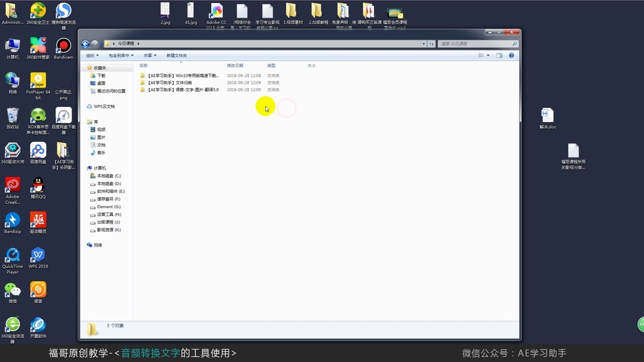This screenshot has height=362, width=644.
Task: Select the Adobe Creative Cloud desktop icon
Action: (x=13, y=191)
